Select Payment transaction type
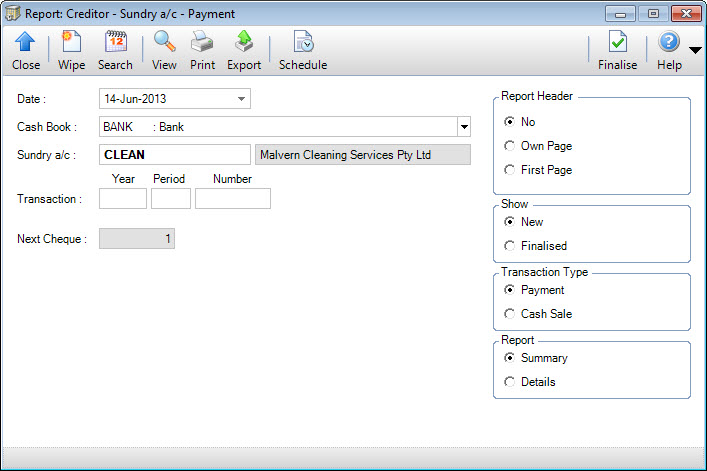 click(509, 290)
